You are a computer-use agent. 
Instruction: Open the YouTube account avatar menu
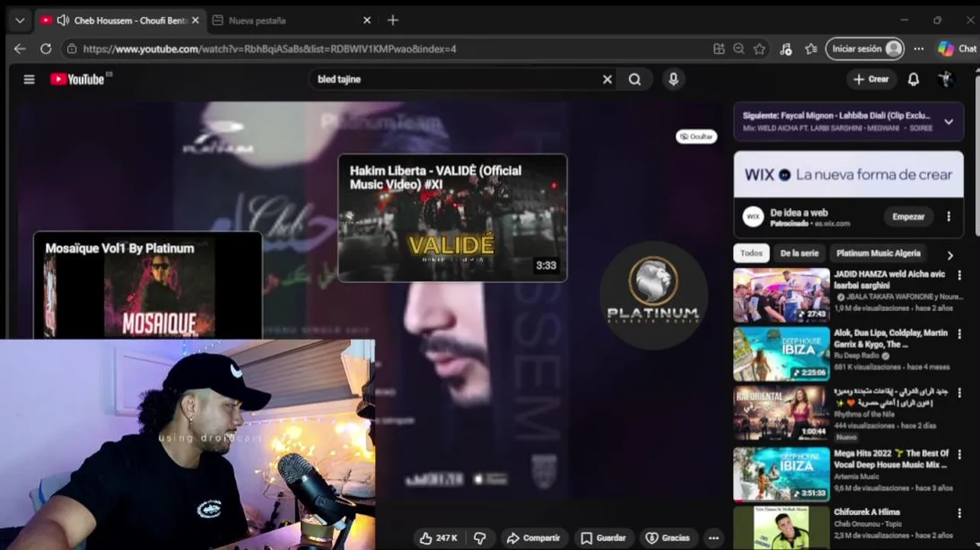point(946,79)
